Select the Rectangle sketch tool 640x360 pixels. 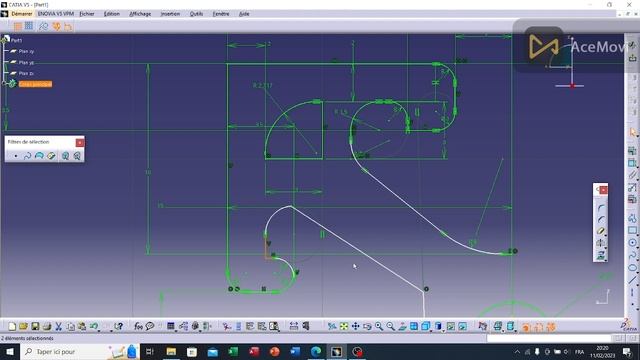pos(632,231)
